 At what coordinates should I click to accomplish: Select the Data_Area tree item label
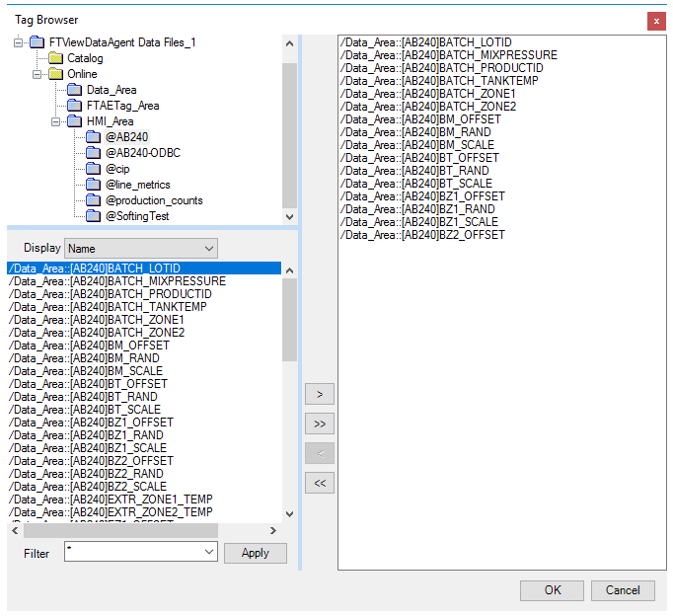(x=112, y=90)
